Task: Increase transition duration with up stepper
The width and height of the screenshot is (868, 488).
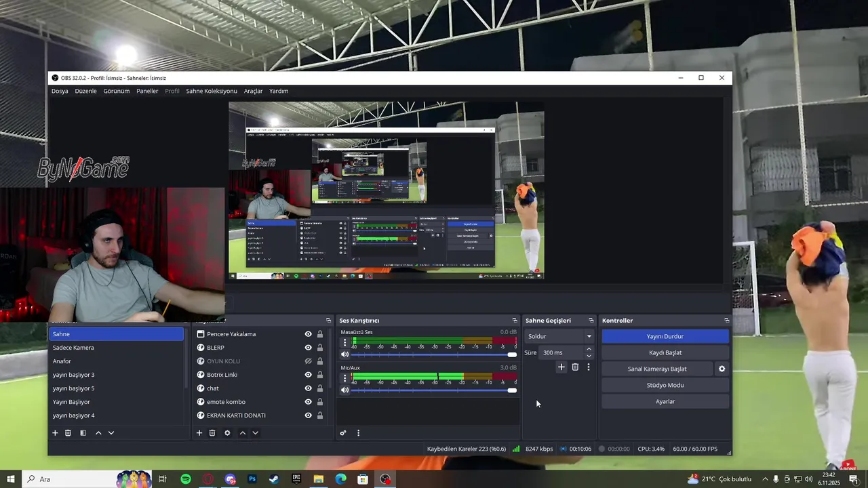Action: click(x=589, y=349)
